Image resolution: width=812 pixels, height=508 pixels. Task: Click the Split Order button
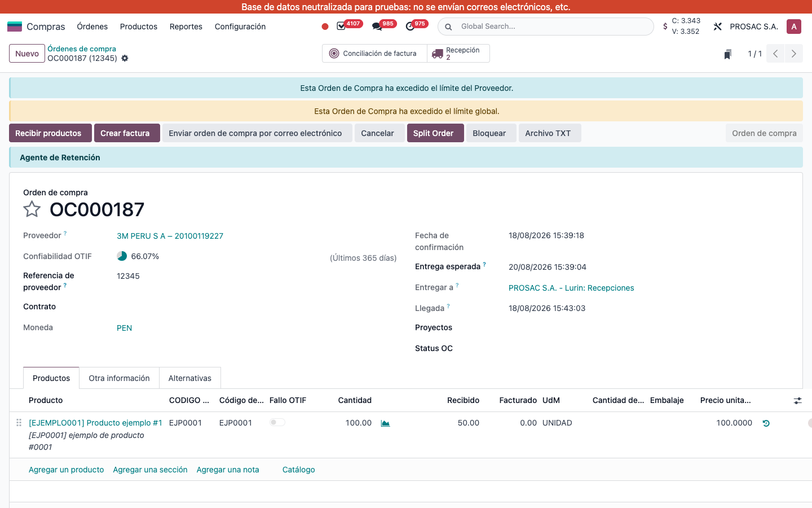pos(435,133)
